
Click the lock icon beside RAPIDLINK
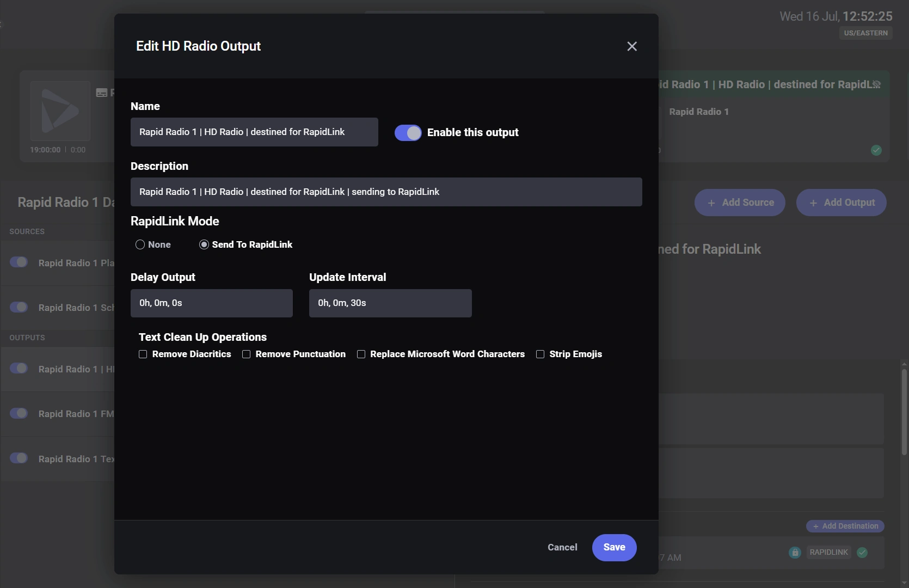point(795,553)
